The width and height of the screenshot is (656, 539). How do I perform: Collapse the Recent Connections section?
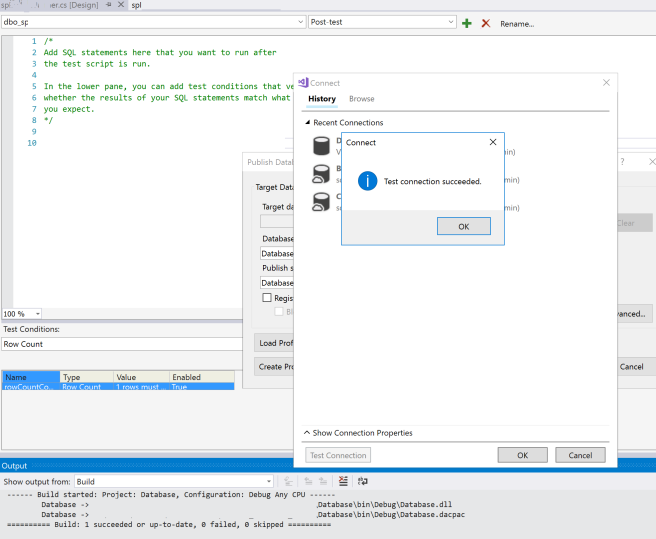(x=308, y=123)
